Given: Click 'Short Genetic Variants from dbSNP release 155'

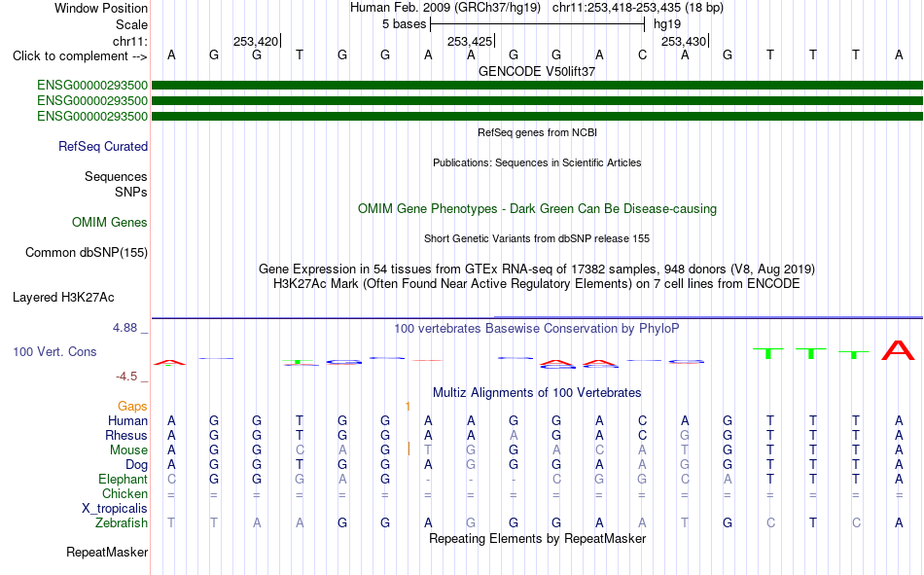Looking at the screenshot, I should 537,238.
